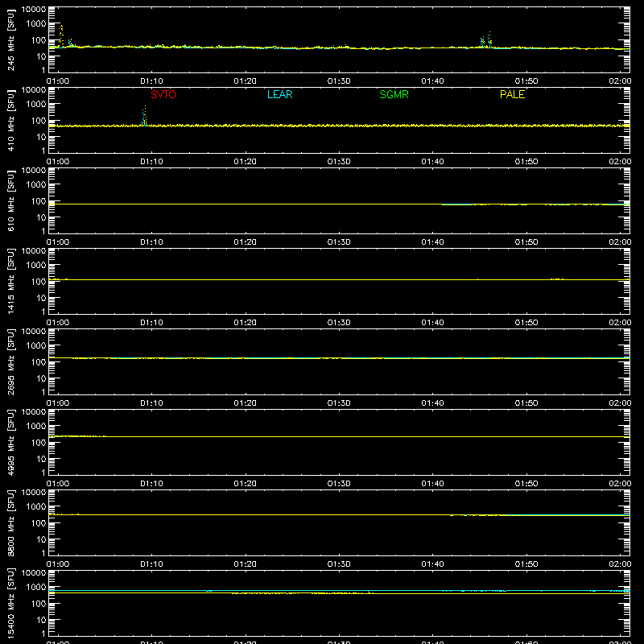Click the 01:20 time label under the 410 MHz plot
Image resolution: width=644 pixels, height=644 pixels.
pos(246,162)
